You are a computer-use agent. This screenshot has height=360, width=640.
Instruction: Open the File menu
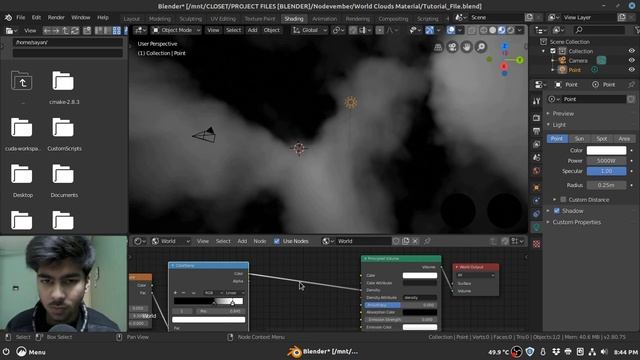click(x=20, y=18)
